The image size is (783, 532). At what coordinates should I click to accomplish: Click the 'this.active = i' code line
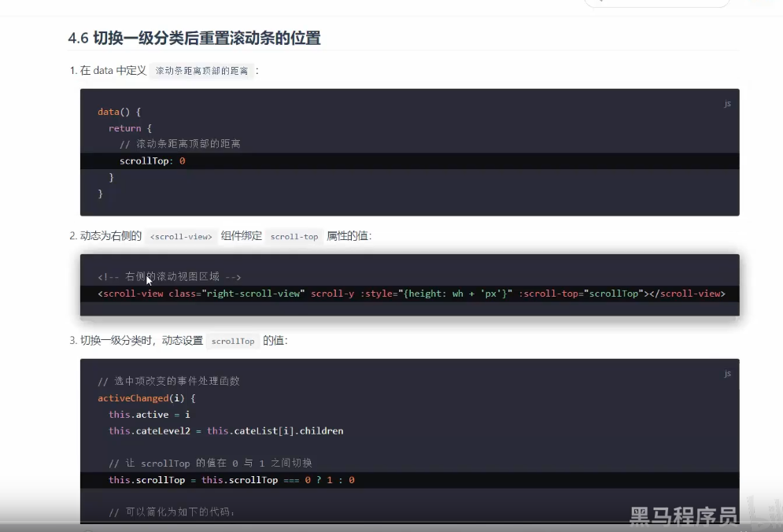(x=150, y=415)
